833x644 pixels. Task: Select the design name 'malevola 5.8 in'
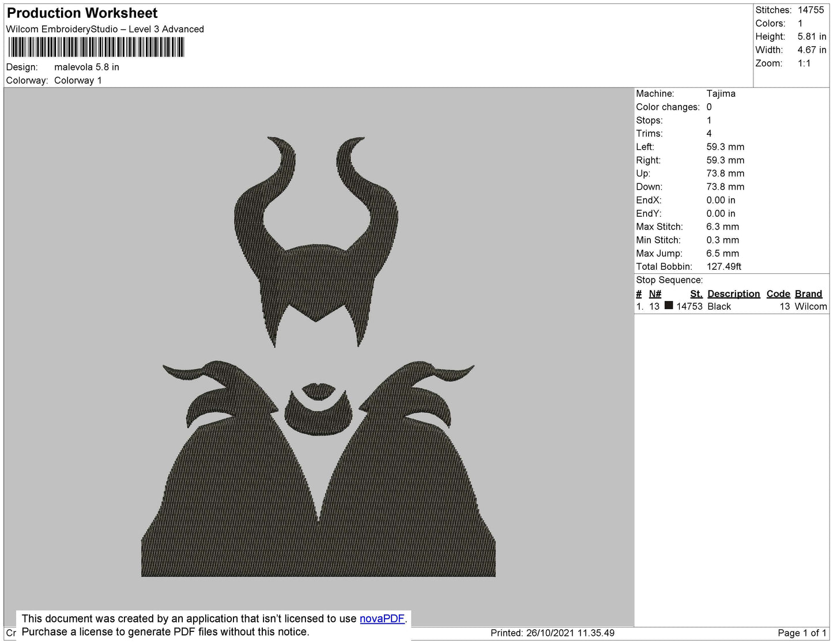click(x=86, y=67)
